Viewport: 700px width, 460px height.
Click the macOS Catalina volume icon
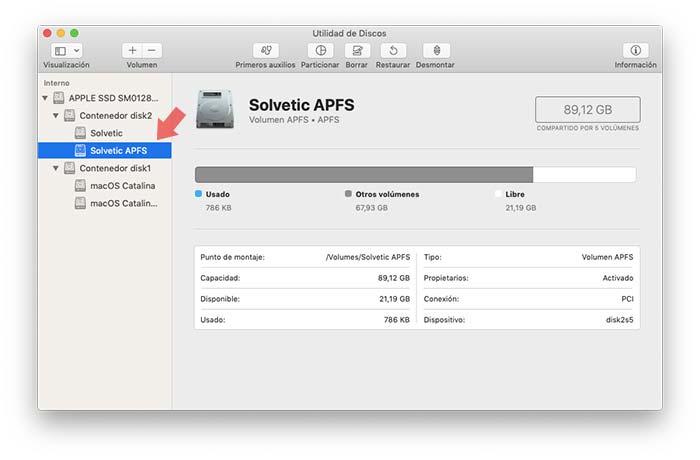80,186
